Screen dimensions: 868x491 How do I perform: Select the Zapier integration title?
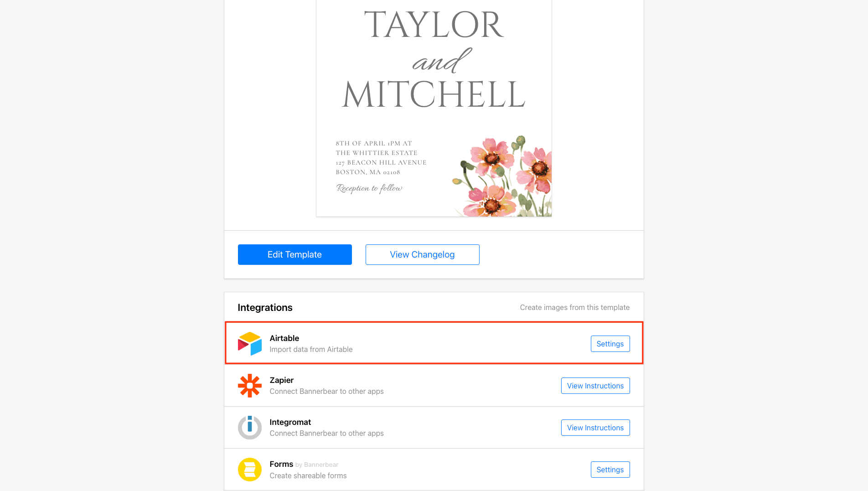coord(281,380)
